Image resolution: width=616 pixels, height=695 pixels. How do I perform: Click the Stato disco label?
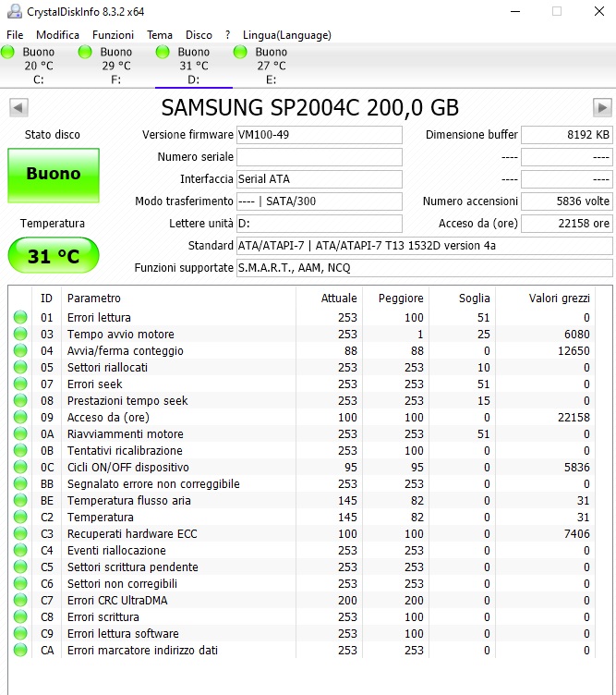[x=53, y=135]
